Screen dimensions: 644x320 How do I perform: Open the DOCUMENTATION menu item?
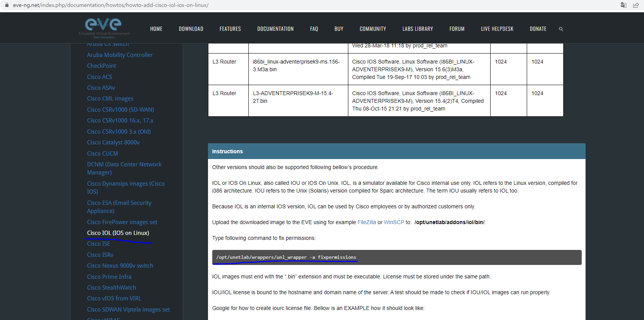pyautogui.click(x=275, y=29)
